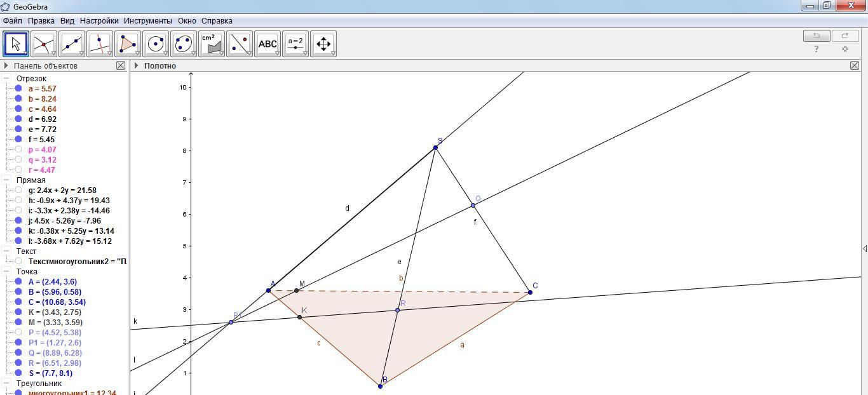Viewport: 868px width, 395px height.
Task: Select 'e = 7.72' in the object list
Action: pos(43,130)
